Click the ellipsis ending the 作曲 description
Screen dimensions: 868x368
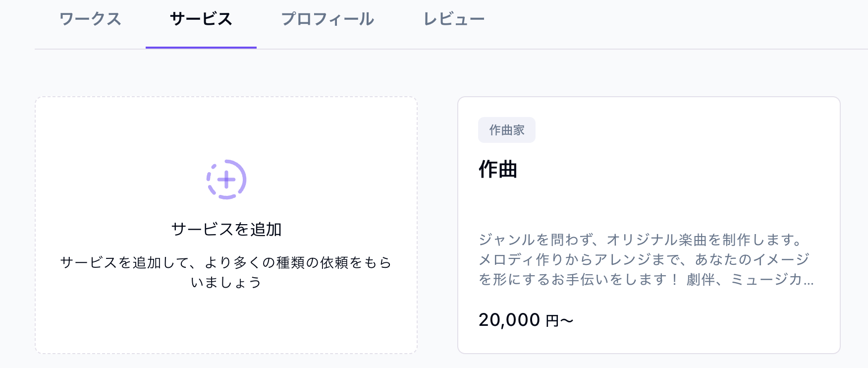[809, 281]
